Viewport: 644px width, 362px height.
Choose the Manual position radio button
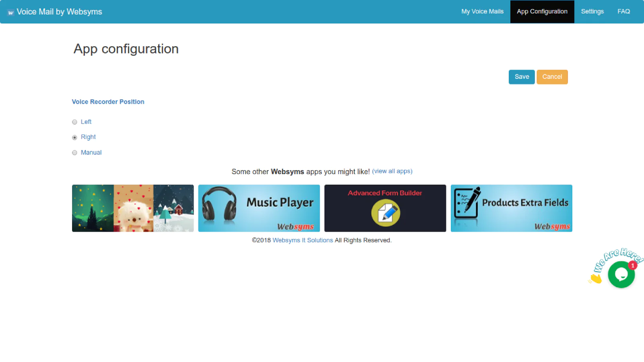74,152
